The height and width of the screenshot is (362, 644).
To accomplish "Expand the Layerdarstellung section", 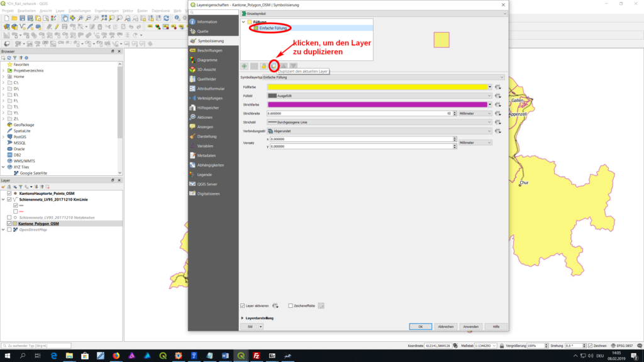I will point(243,318).
